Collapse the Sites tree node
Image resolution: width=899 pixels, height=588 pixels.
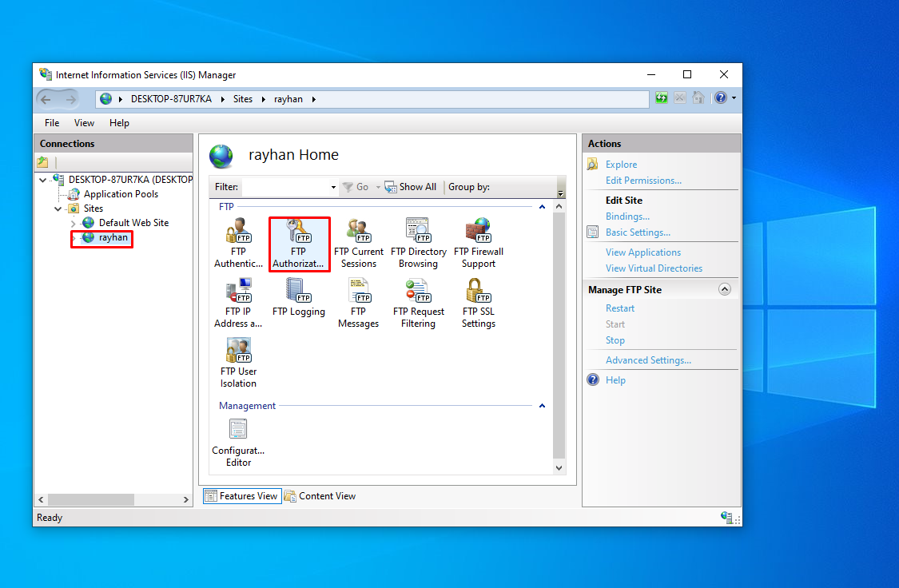pos(58,209)
